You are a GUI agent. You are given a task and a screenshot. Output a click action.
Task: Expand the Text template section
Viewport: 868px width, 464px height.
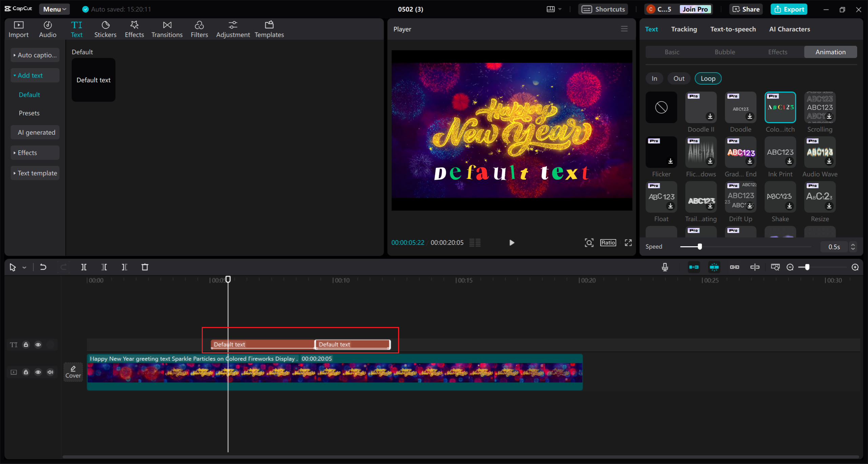click(35, 173)
